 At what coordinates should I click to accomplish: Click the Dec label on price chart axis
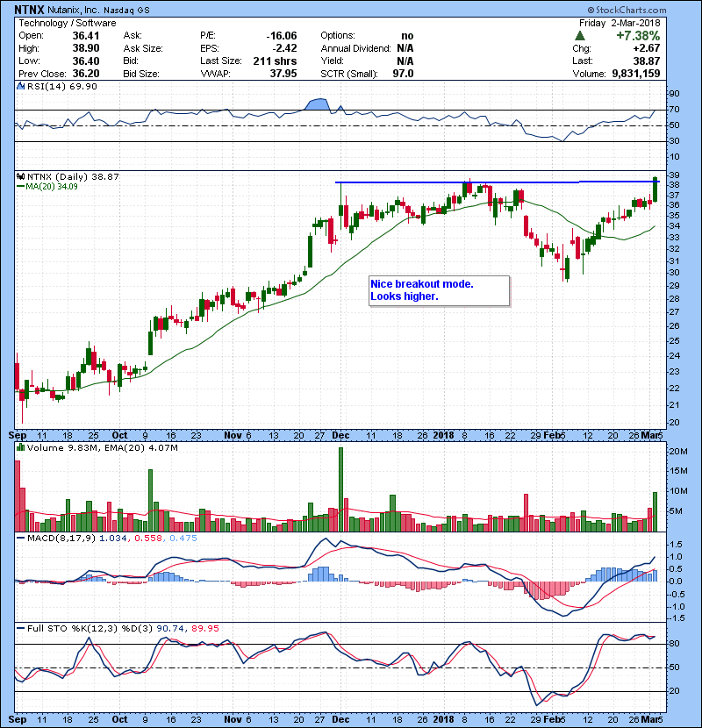340,436
